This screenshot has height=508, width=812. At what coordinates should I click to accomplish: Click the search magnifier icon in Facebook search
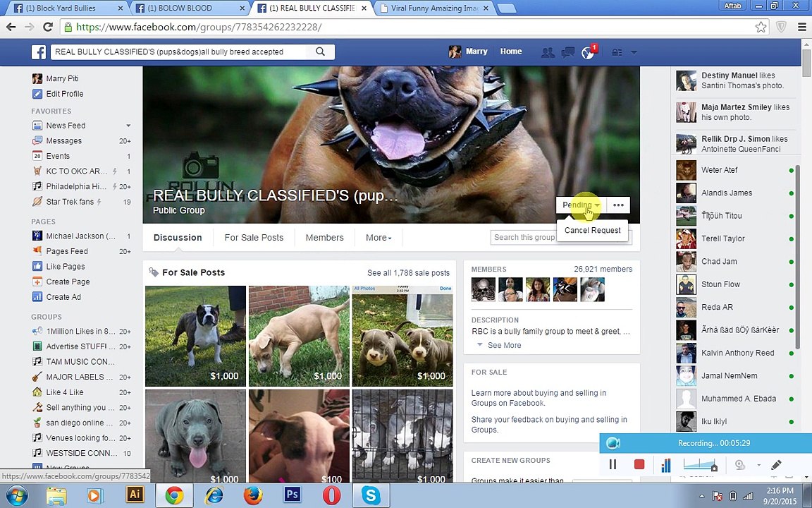321,52
